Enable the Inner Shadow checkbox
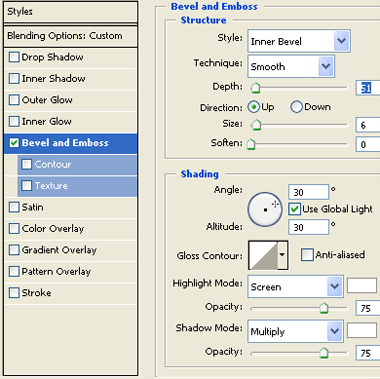This screenshot has height=379, width=380. pyautogui.click(x=14, y=79)
